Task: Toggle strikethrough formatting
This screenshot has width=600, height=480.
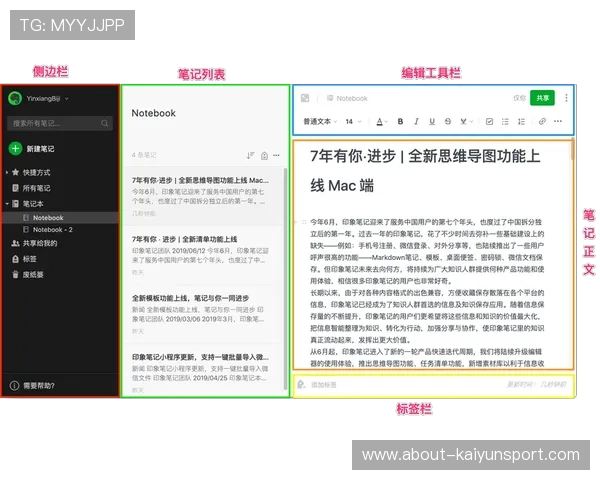Action: pyautogui.click(x=448, y=122)
